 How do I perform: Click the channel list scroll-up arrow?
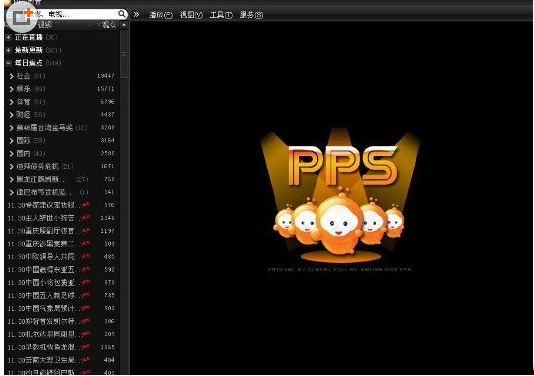pos(124,25)
